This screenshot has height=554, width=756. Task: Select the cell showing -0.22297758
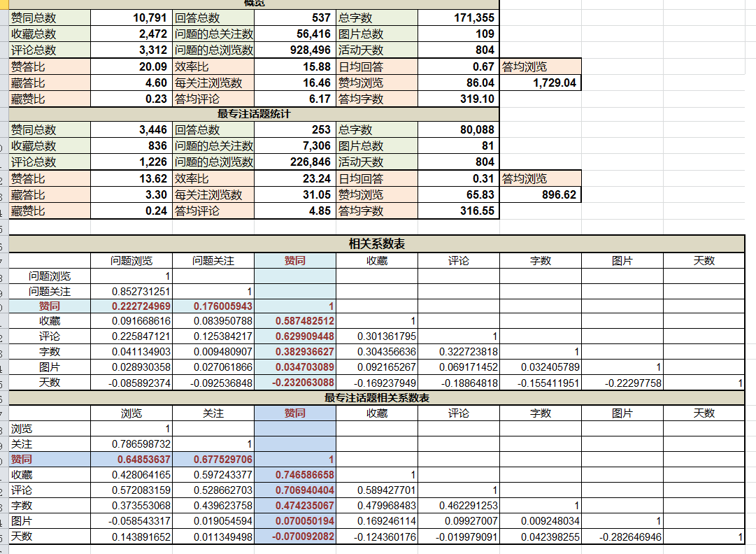click(622, 383)
